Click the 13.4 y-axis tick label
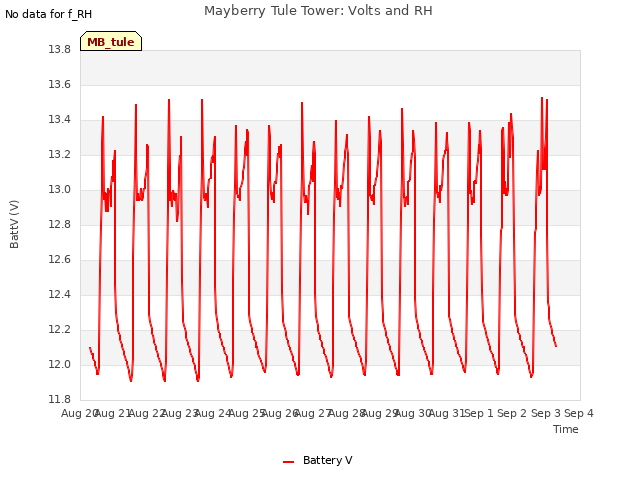 (x=60, y=120)
